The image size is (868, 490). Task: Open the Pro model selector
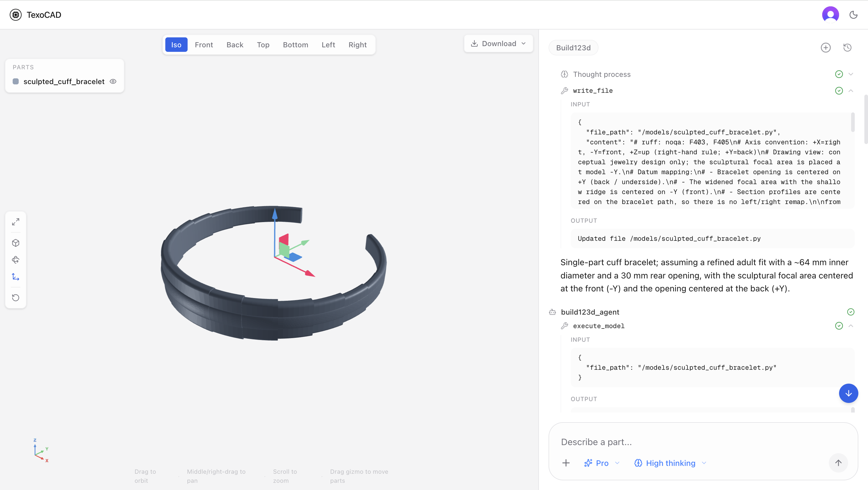tap(602, 463)
